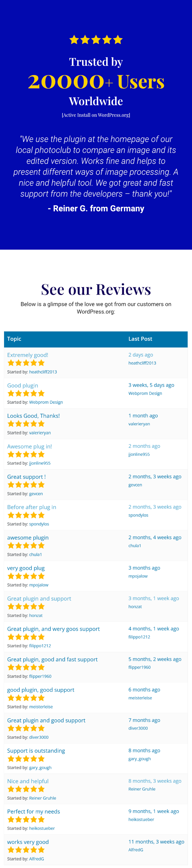The image size is (192, 868).
Task: Open the Extremely good! review topic
Action: (27, 355)
